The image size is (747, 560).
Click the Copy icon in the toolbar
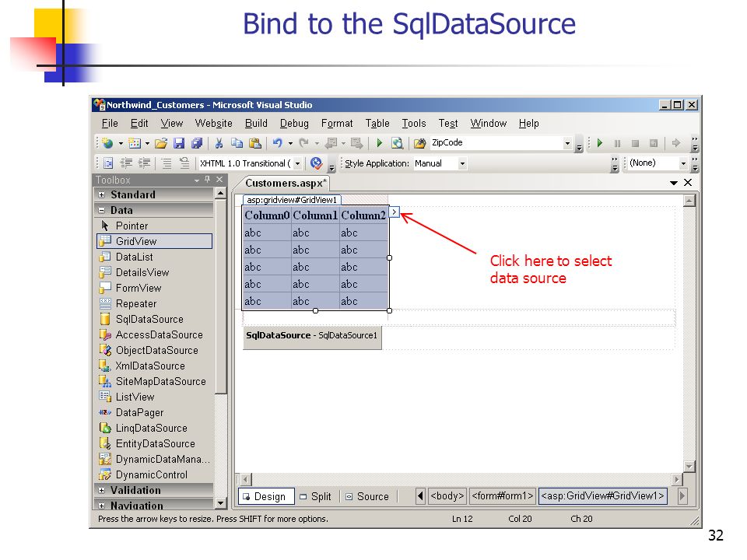237,143
